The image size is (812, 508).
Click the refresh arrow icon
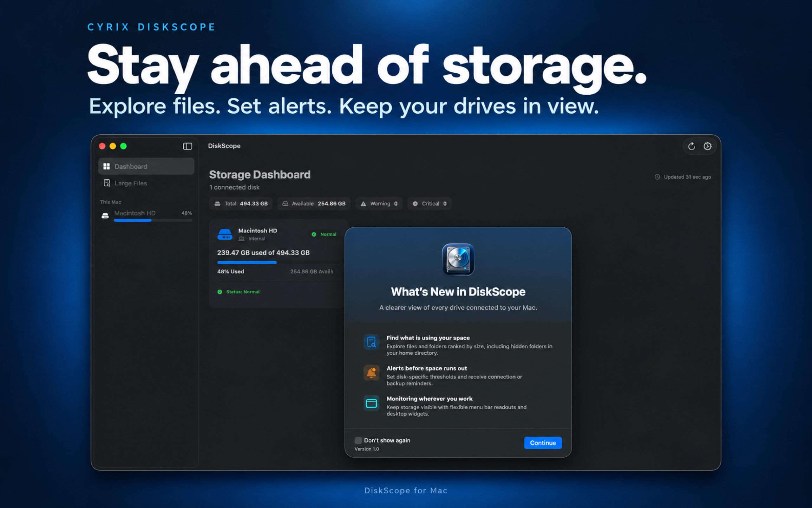pos(691,146)
